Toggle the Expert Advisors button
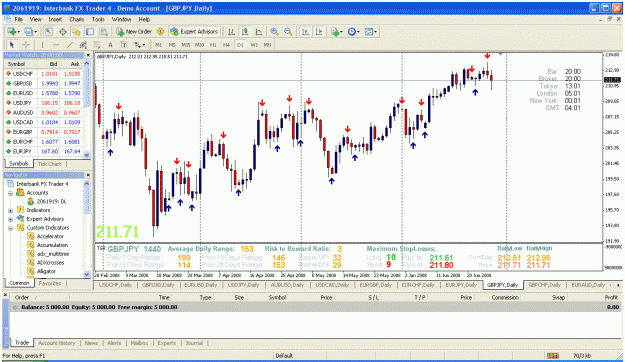 pyautogui.click(x=194, y=31)
